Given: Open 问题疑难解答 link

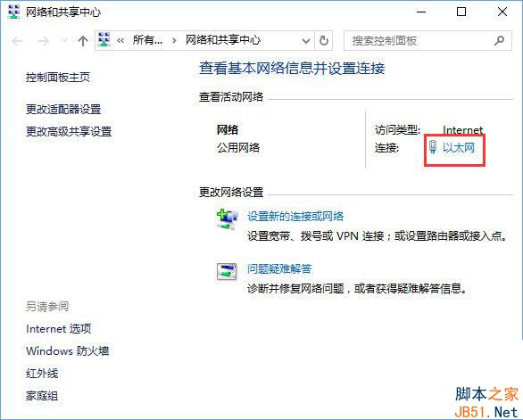Looking at the screenshot, I should (x=279, y=268).
